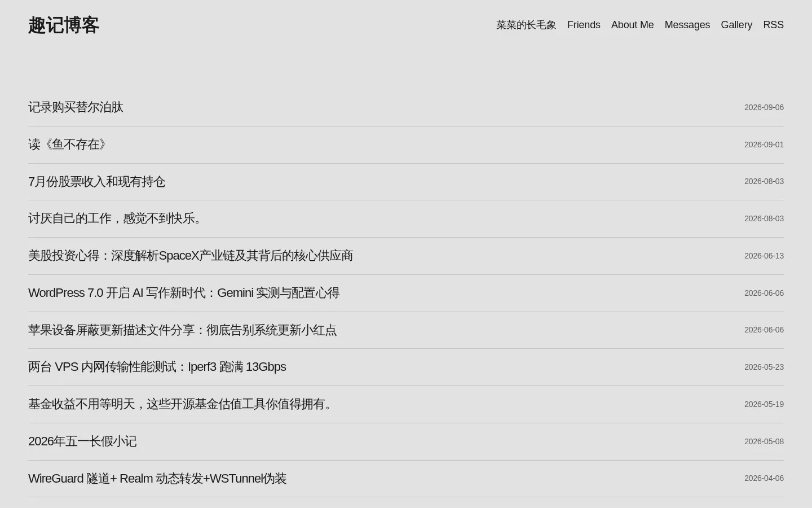The width and height of the screenshot is (812, 508).
Task: Click the date 2026-05-23
Action: coord(764,367)
